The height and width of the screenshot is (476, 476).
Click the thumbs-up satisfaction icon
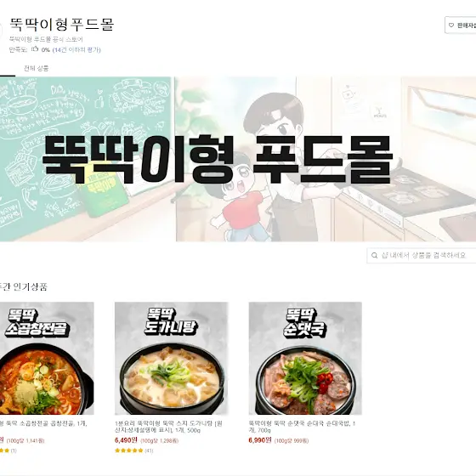35,49
